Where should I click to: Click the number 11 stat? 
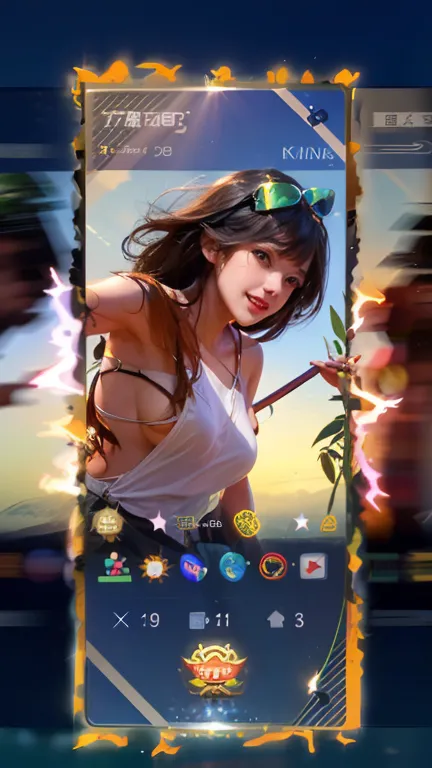click(x=221, y=621)
